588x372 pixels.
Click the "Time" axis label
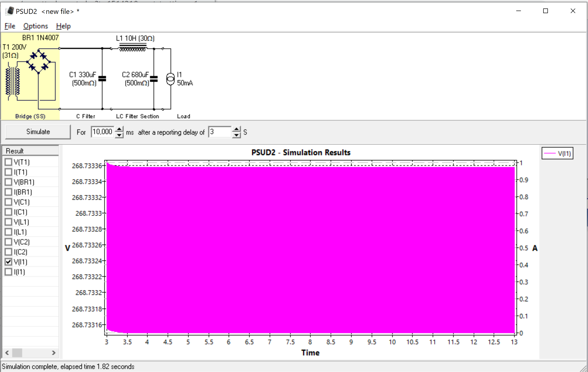[x=310, y=353]
